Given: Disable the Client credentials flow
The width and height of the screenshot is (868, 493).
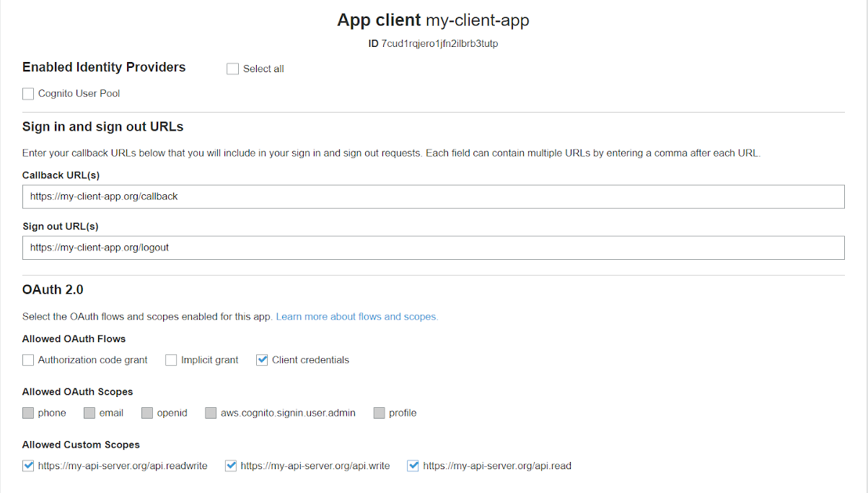Looking at the screenshot, I should point(261,359).
